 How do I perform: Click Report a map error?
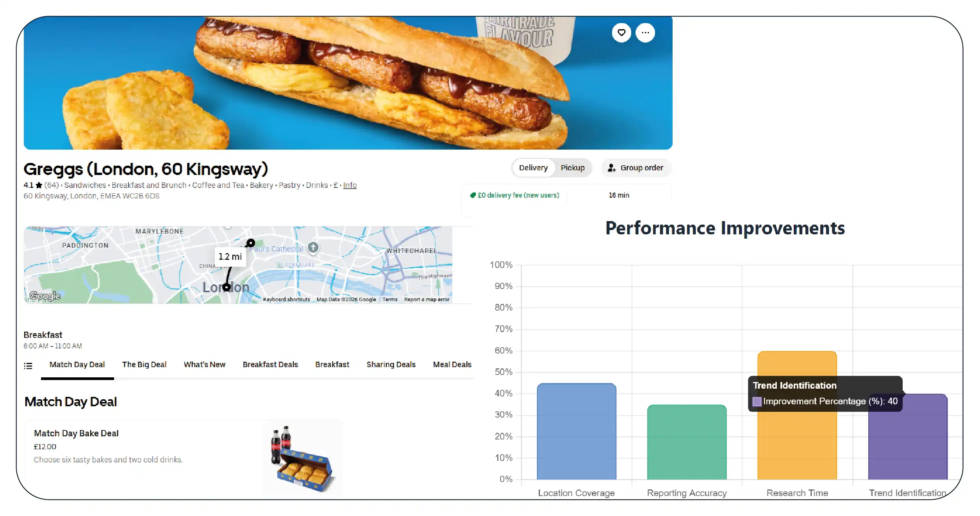click(427, 300)
